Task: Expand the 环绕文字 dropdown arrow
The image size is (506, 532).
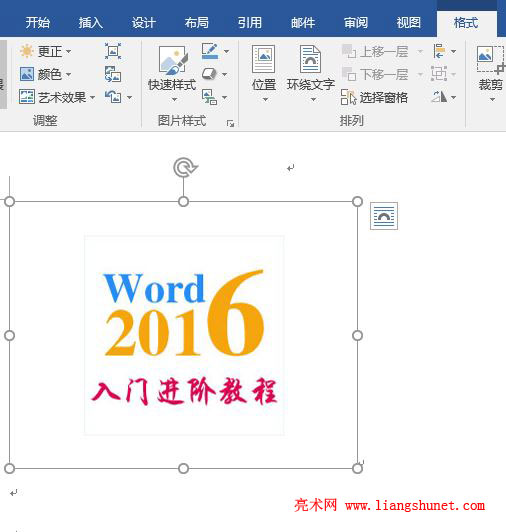Action: [313, 99]
